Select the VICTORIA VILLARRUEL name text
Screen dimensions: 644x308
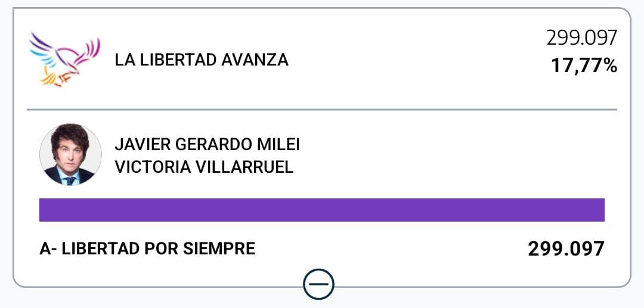pyautogui.click(x=204, y=167)
